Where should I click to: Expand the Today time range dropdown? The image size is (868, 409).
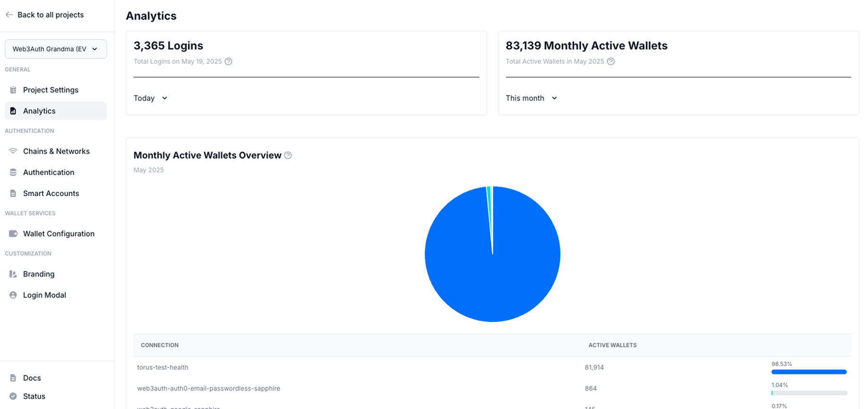pyautogui.click(x=150, y=98)
